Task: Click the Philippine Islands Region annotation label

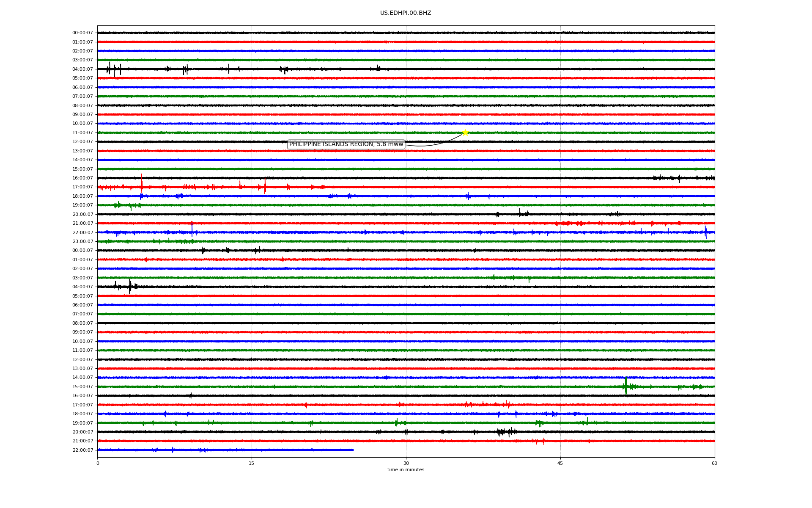Action: click(346, 144)
